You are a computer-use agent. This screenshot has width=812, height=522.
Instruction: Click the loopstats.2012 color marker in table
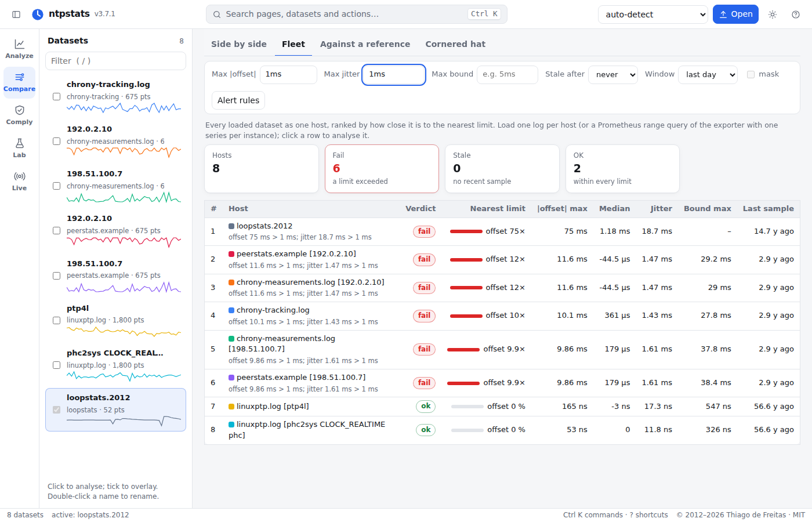(x=231, y=226)
